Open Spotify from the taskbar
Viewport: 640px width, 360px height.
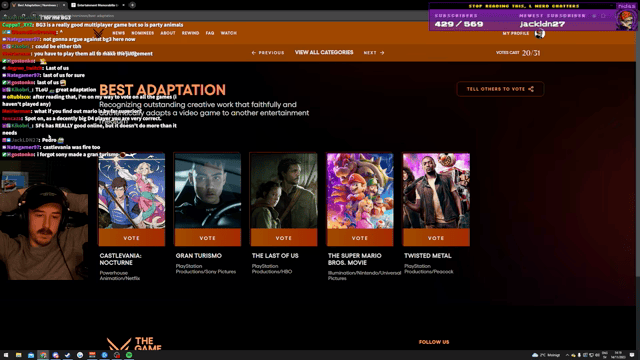pyautogui.click(x=129, y=355)
